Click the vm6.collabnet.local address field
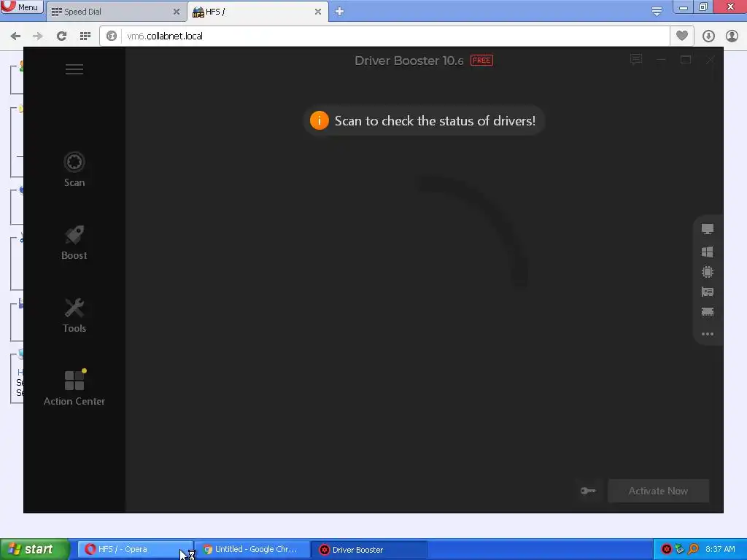This screenshot has height=560, width=747. (x=384, y=36)
